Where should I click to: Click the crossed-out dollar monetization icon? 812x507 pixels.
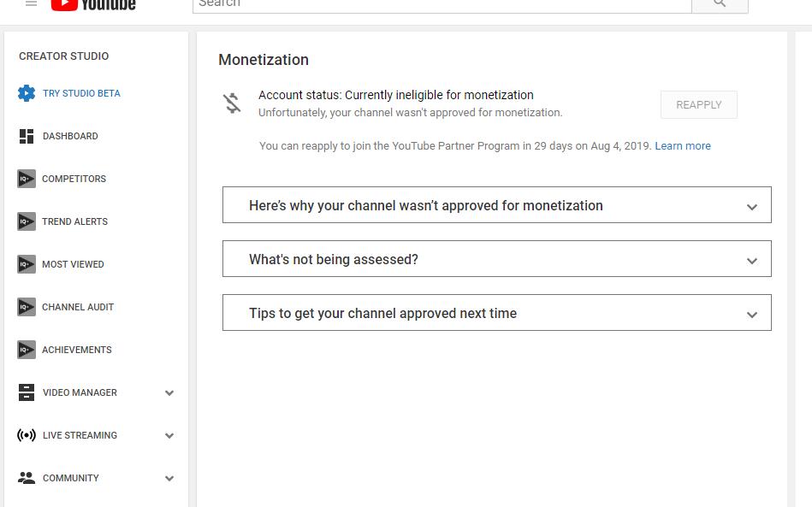(x=232, y=103)
